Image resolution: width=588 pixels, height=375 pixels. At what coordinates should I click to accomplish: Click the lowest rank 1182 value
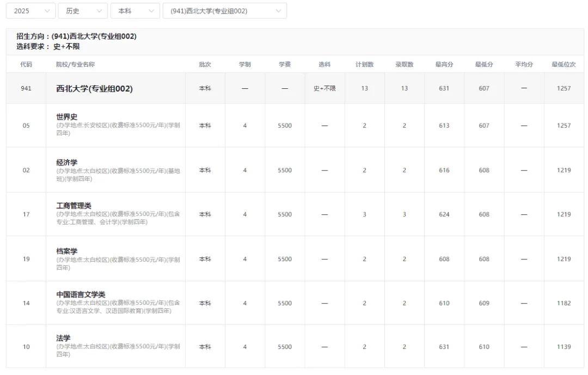pyautogui.click(x=563, y=303)
